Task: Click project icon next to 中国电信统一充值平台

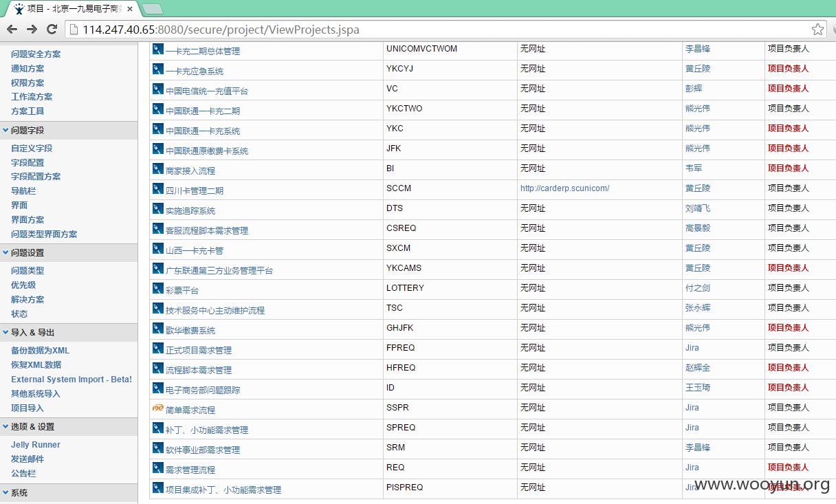Action: (x=157, y=89)
